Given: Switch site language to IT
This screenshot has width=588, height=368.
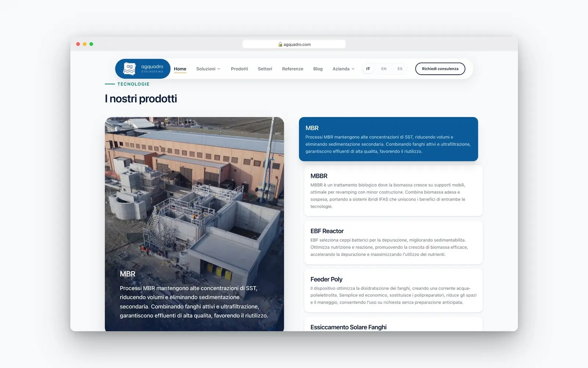Looking at the screenshot, I should [x=368, y=69].
